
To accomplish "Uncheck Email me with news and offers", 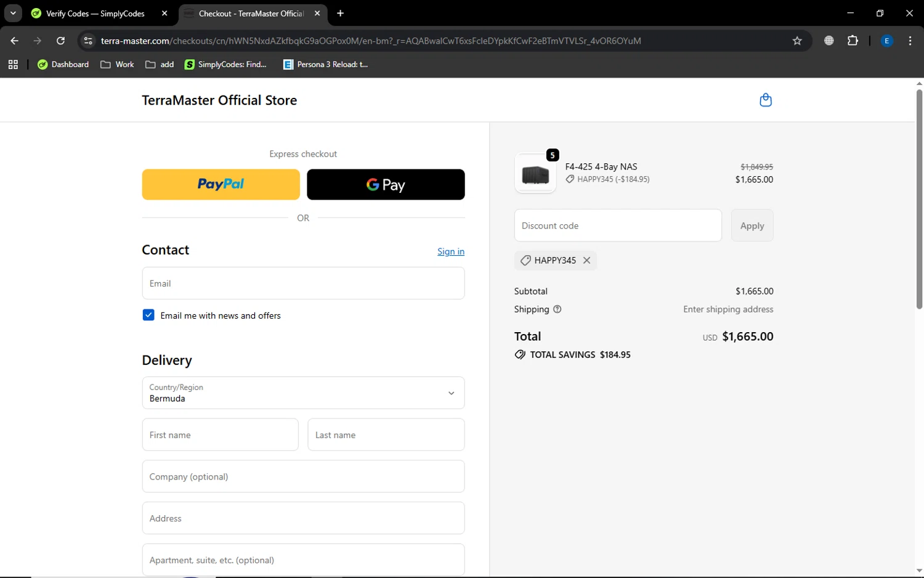I will tap(148, 315).
